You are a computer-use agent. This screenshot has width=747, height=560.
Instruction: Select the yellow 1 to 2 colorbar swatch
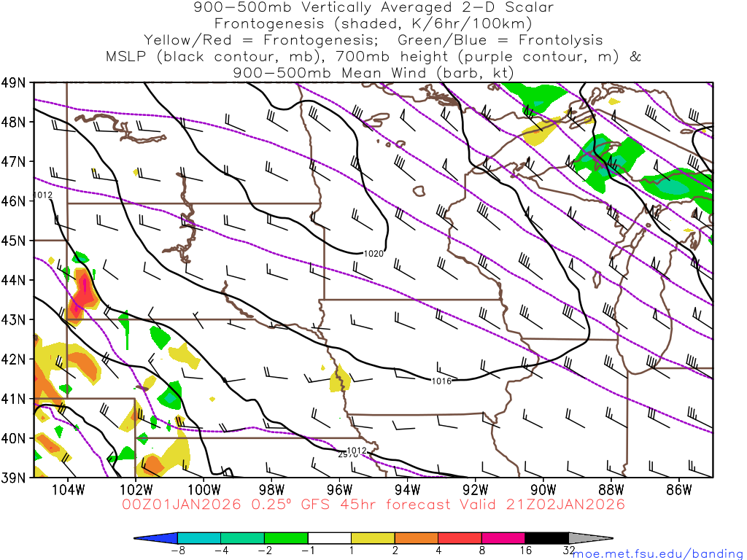[x=373, y=538]
